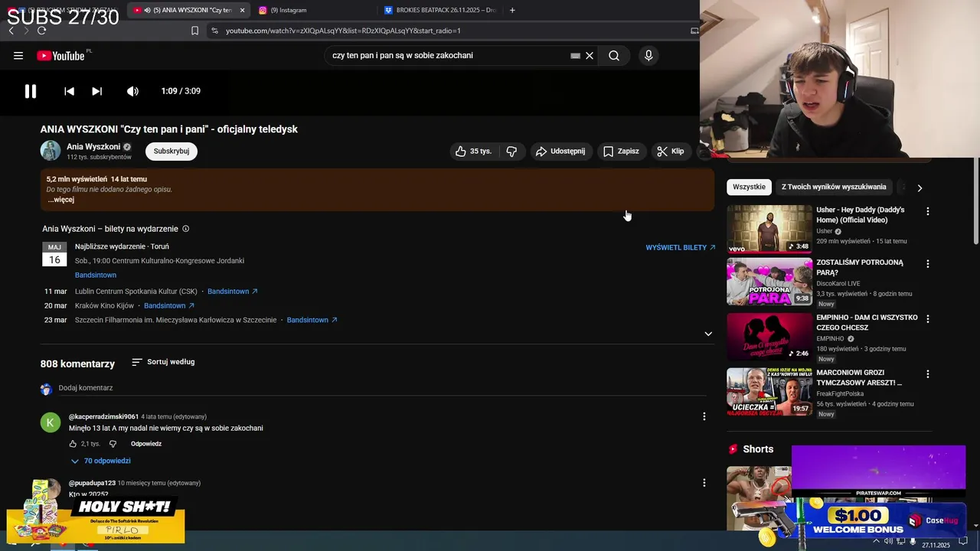Show hidden system tray icons chevron
Screen dimensions: 980x551
click(876, 542)
